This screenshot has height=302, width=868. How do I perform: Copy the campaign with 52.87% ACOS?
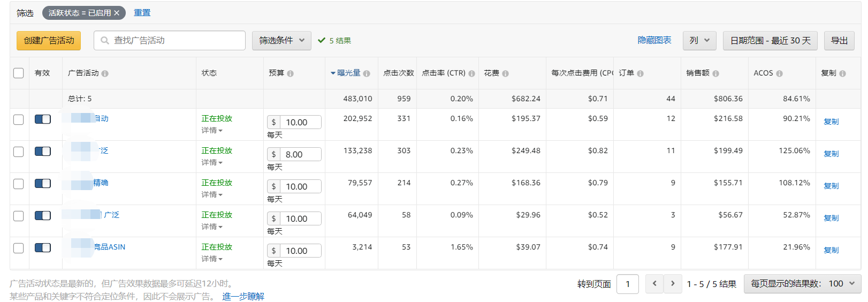click(x=831, y=218)
